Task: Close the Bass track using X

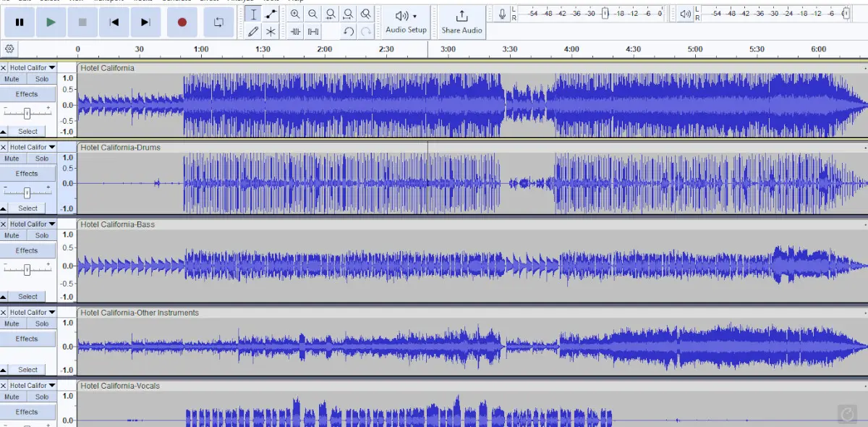Action: point(4,224)
